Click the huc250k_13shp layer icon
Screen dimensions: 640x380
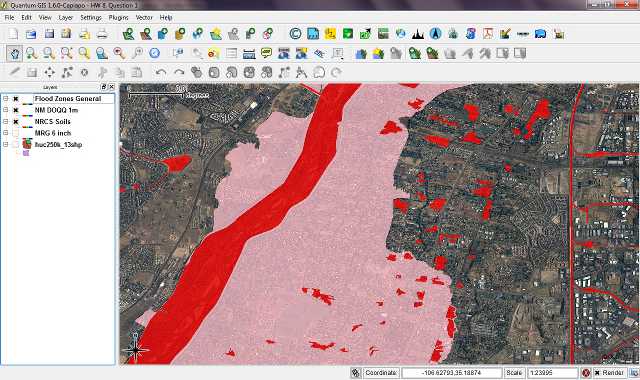coord(27,144)
